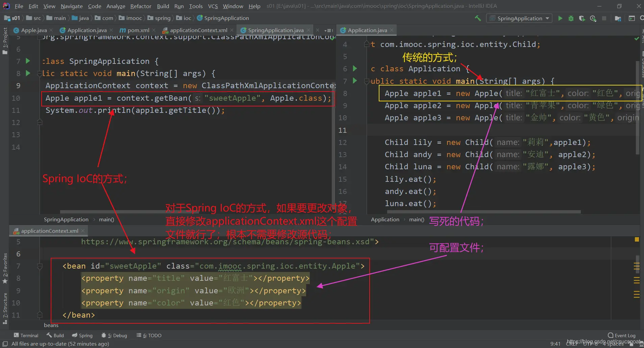Open the Refactor menu
The height and width of the screenshot is (348, 644).
tap(141, 6)
